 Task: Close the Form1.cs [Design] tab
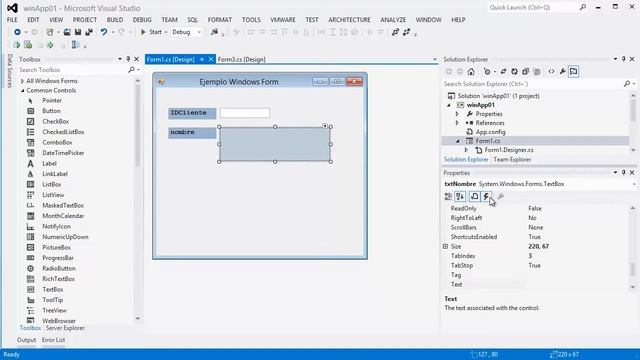coord(211,60)
